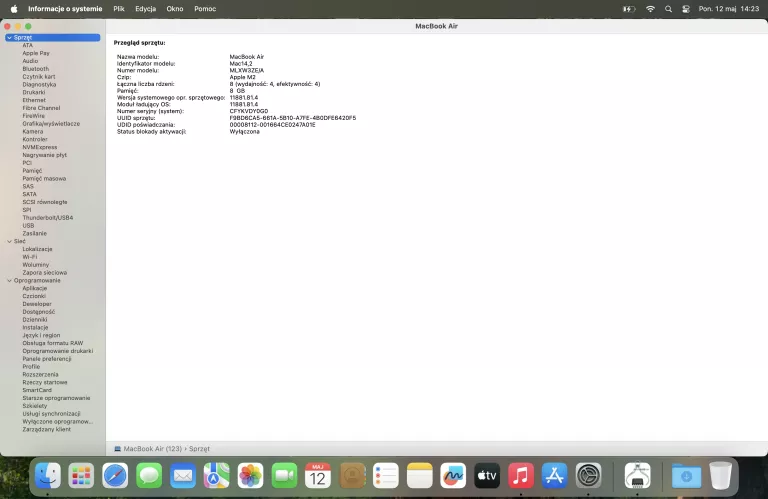The height and width of the screenshot is (499, 768).
Task: Select Wi-Fi under Sieć
Action: [x=29, y=257]
